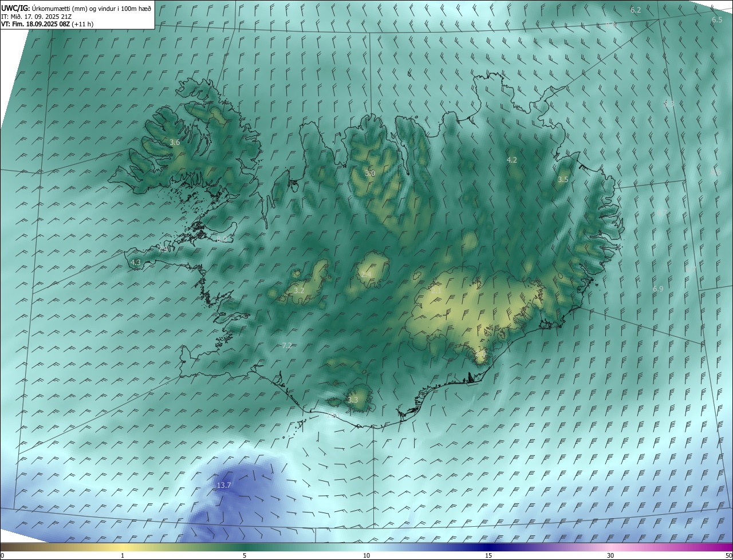This screenshot has height=560, width=733.
Task: Click the 'IT: Mið. 17. 09. 2025 21Z' line
Action: [36, 17]
